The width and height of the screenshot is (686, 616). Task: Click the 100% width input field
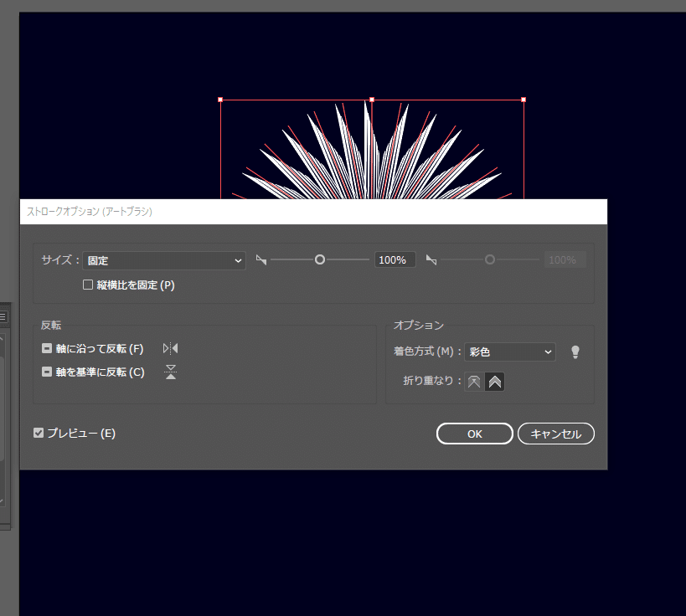(x=395, y=260)
